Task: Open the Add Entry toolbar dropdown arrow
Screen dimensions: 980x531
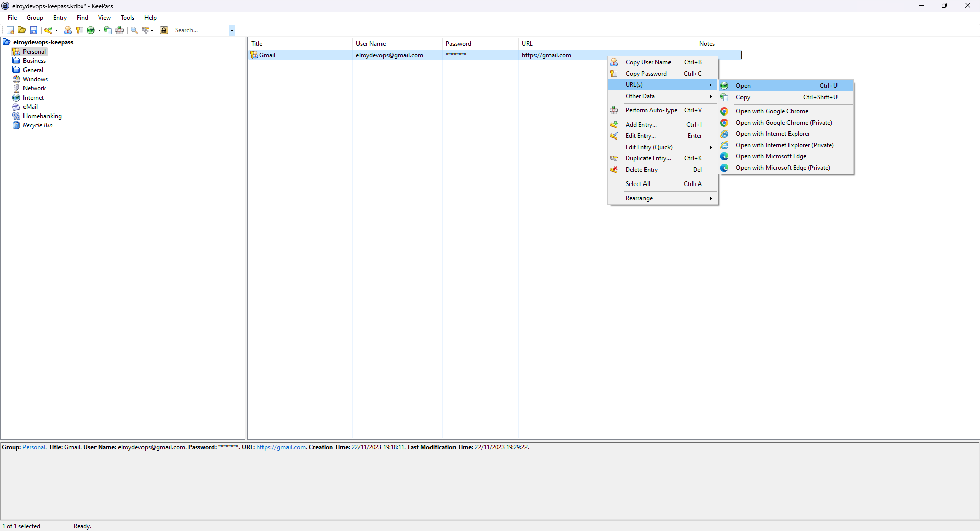Action: 56,30
